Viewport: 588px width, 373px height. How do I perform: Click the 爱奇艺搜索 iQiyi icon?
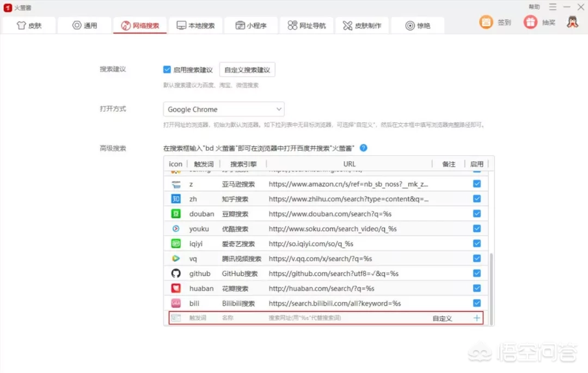click(176, 243)
